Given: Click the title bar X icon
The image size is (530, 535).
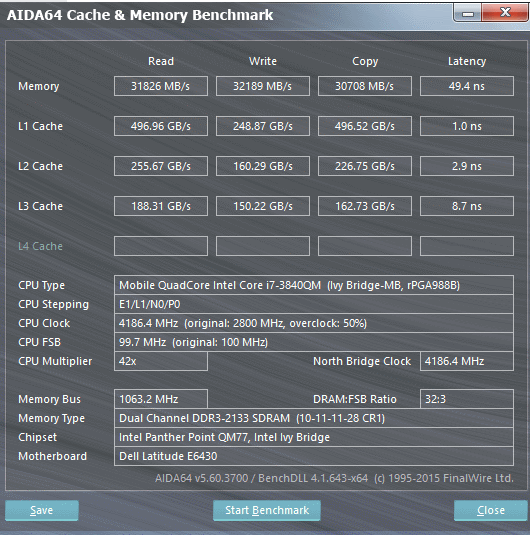Looking at the screenshot, I should click(x=505, y=13).
